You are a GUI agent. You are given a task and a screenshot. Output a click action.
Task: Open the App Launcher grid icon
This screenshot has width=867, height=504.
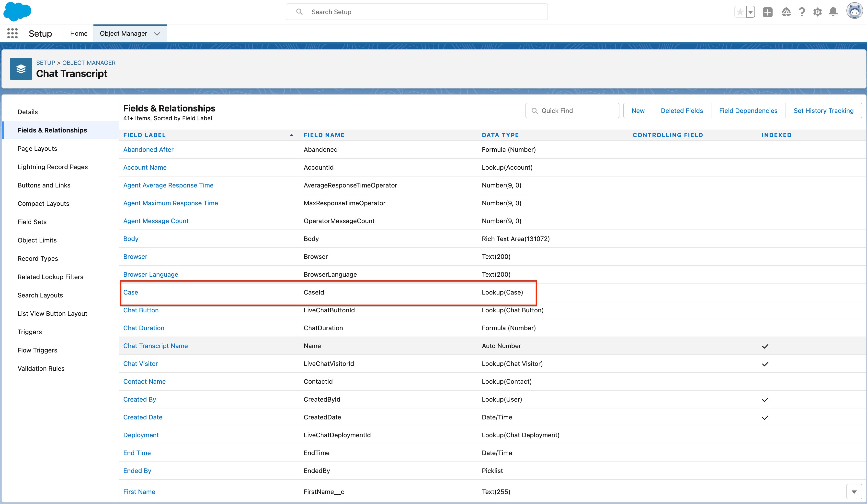(x=12, y=33)
